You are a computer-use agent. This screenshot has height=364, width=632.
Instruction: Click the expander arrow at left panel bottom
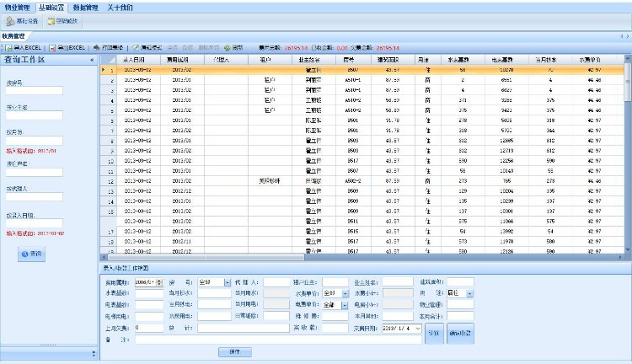tap(94, 354)
